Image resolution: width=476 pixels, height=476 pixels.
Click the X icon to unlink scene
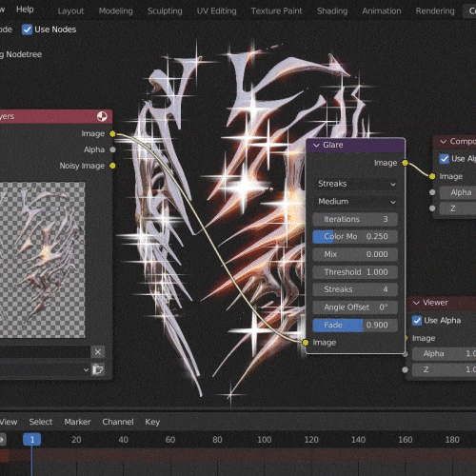98,352
